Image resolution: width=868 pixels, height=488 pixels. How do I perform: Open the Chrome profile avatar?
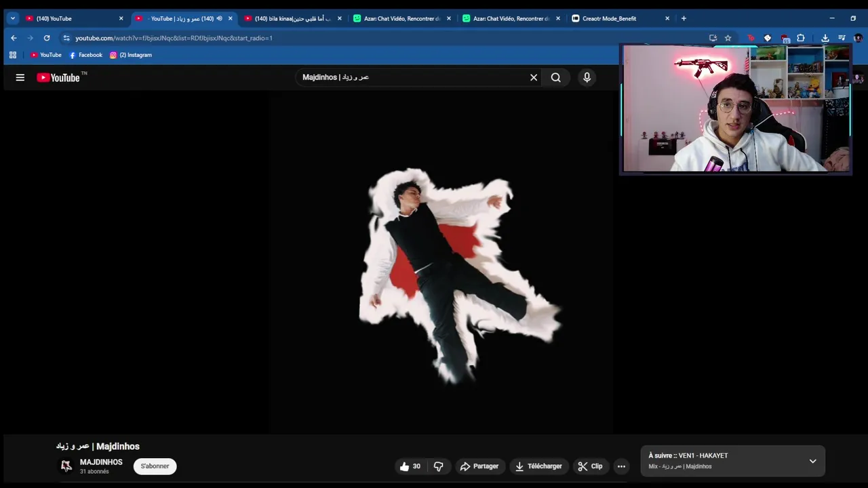(858, 38)
